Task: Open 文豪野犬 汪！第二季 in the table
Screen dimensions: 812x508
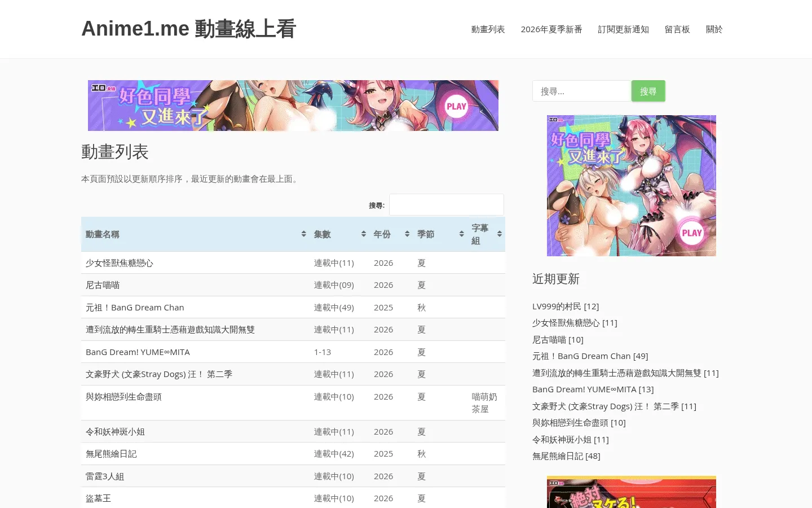Action: (x=159, y=374)
